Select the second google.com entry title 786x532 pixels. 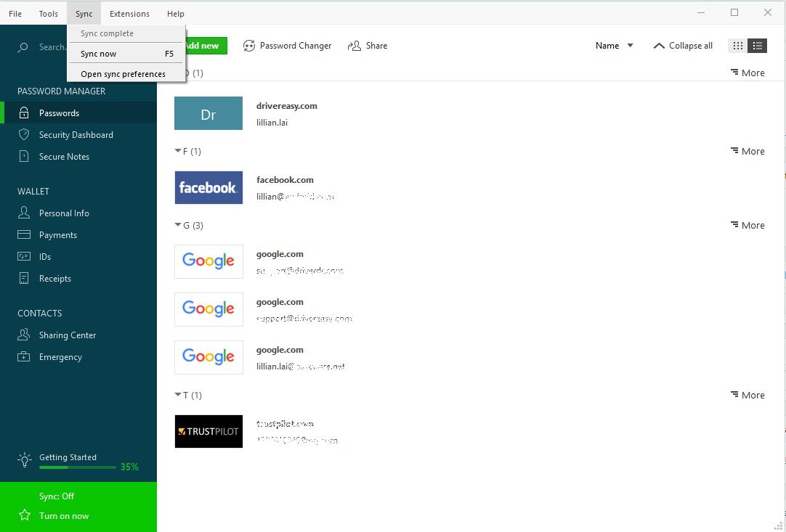(x=280, y=302)
